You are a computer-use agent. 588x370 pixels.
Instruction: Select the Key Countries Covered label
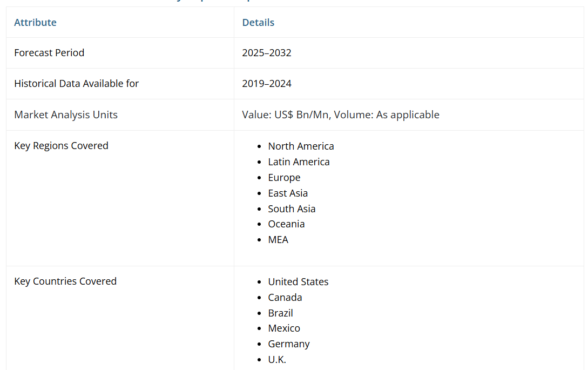click(x=65, y=281)
